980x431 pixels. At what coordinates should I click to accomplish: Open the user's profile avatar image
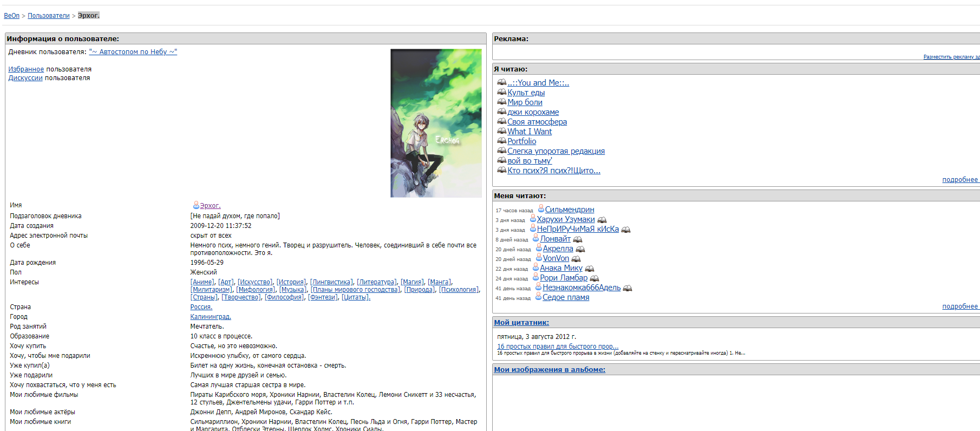[x=436, y=123]
